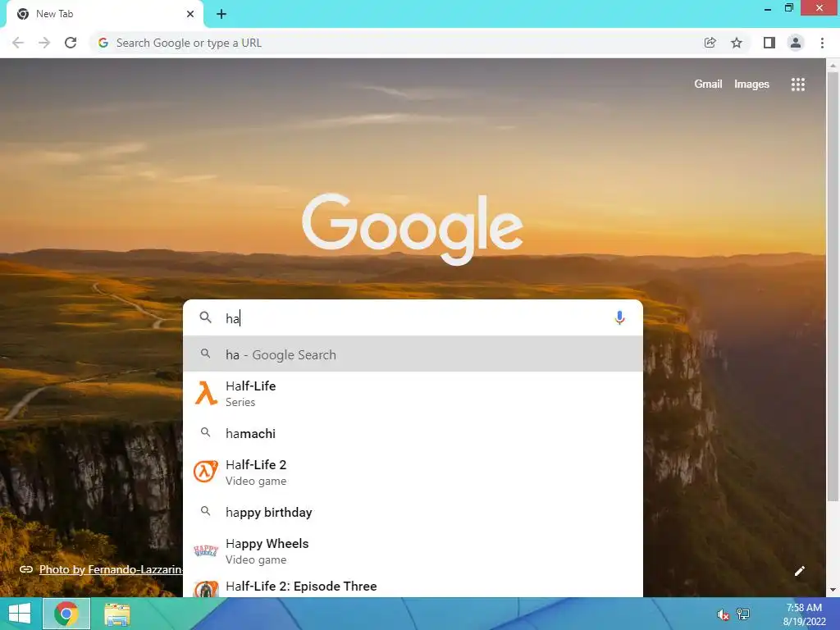
Task: Share this page via the share icon
Action: tap(710, 43)
